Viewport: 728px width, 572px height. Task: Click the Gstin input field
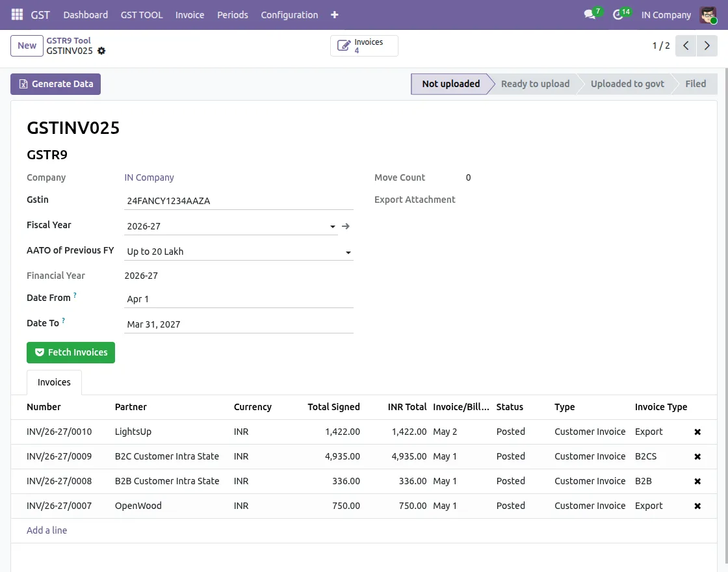pos(239,201)
